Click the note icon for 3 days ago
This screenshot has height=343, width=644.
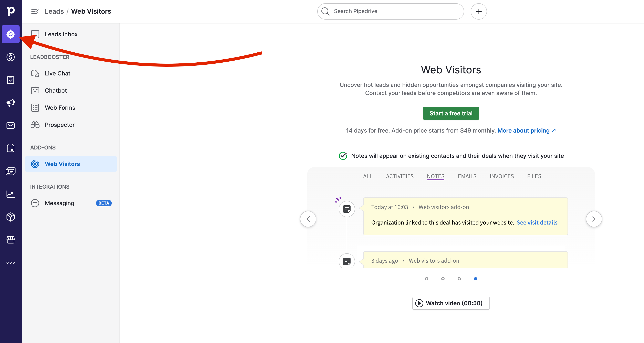[347, 261]
